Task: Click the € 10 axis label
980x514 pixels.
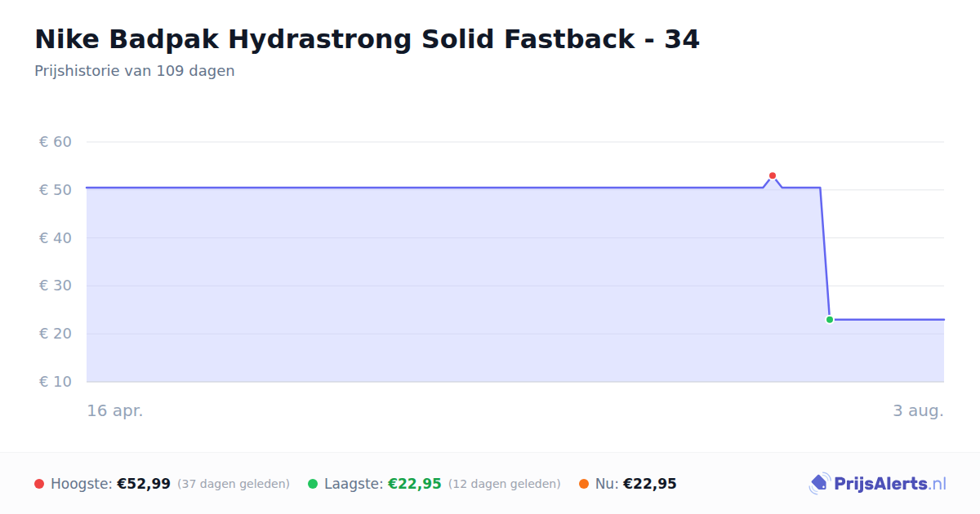Action: point(56,382)
